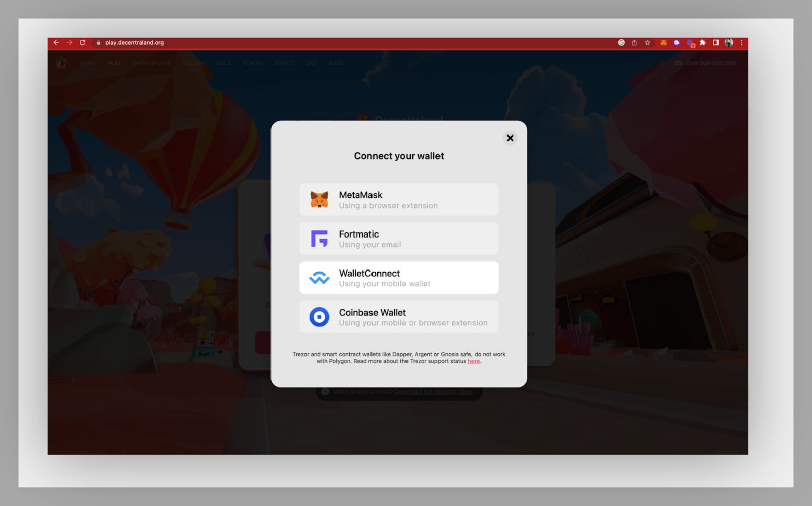The height and width of the screenshot is (506, 812).
Task: Open the Trezor support status 'here' link
Action: coord(473,361)
